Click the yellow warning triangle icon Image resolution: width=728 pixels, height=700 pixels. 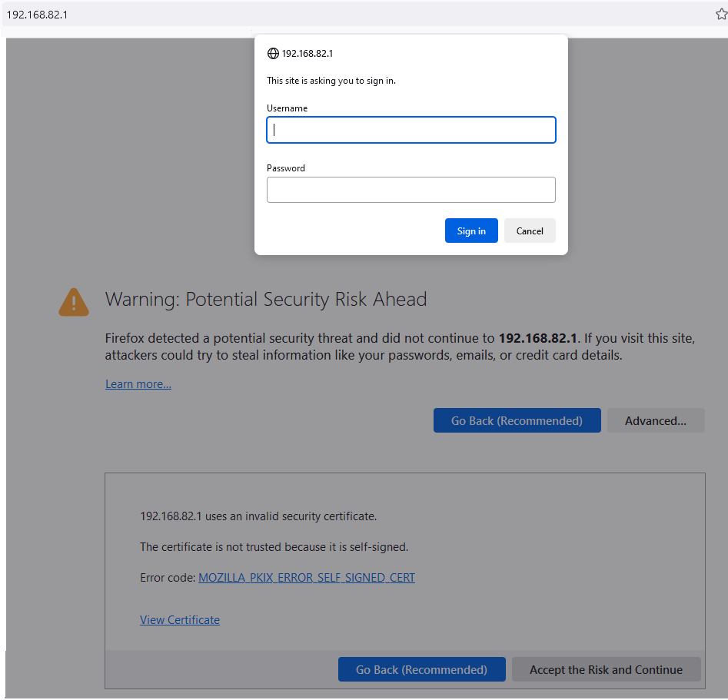click(x=73, y=301)
